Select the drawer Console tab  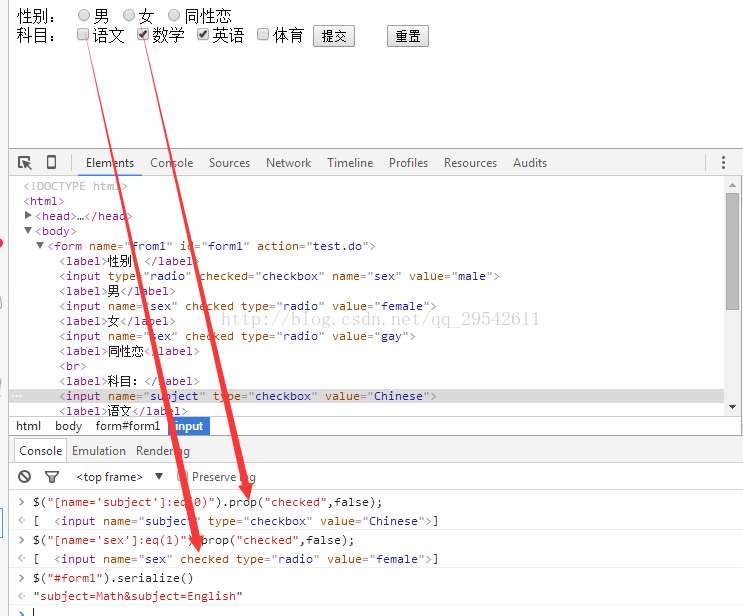click(41, 451)
